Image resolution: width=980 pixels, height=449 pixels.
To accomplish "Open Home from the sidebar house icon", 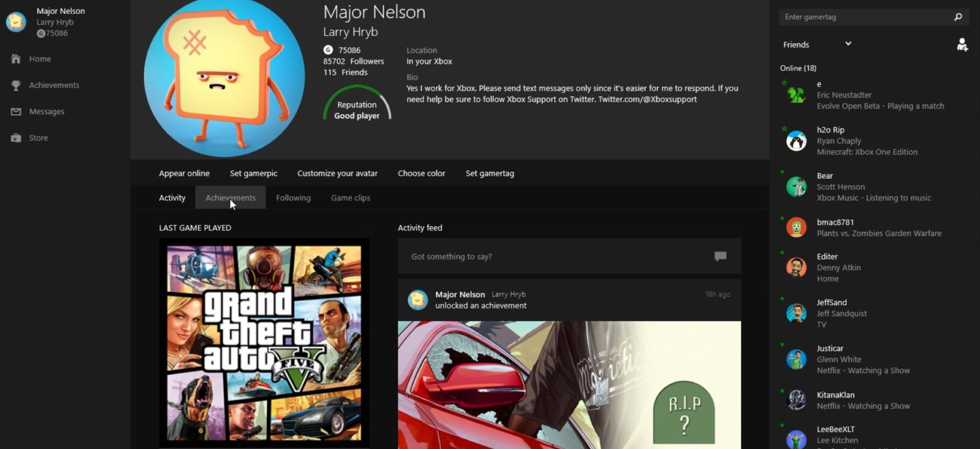I will tap(16, 58).
